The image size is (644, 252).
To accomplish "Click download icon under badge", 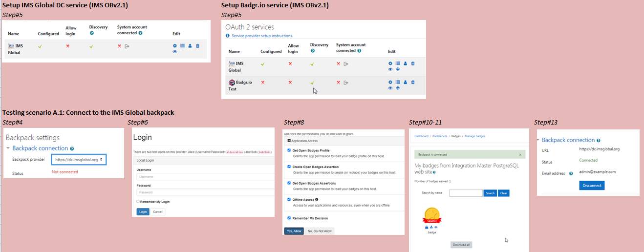I will (431, 228).
